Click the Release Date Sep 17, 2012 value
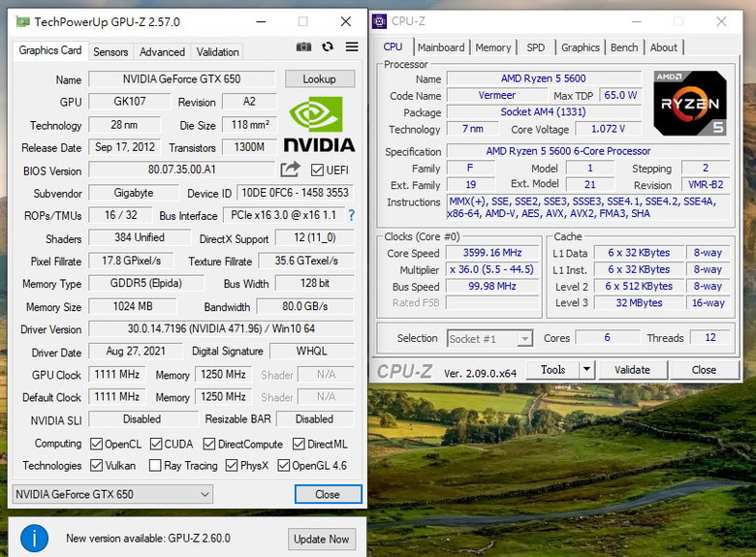 [x=125, y=147]
